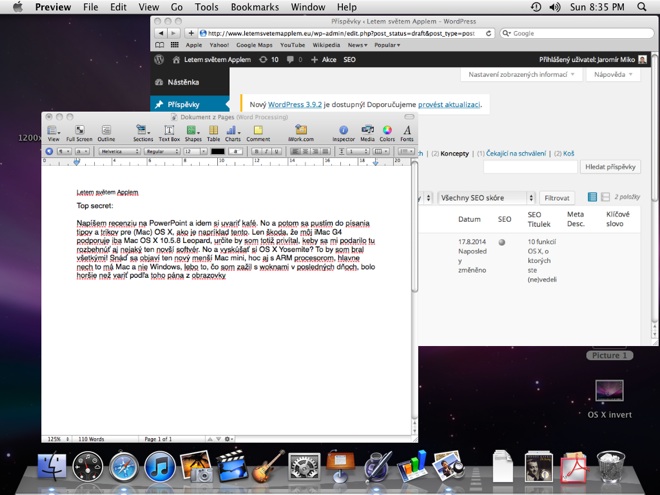This screenshot has width=660, height=495.
Task: Click the blue styles drawer button
Action: click(x=49, y=151)
